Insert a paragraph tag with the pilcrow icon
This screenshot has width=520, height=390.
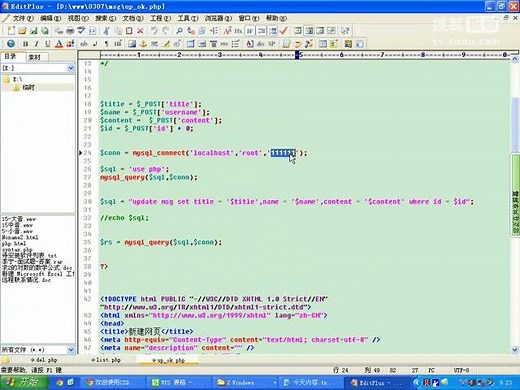point(106,44)
